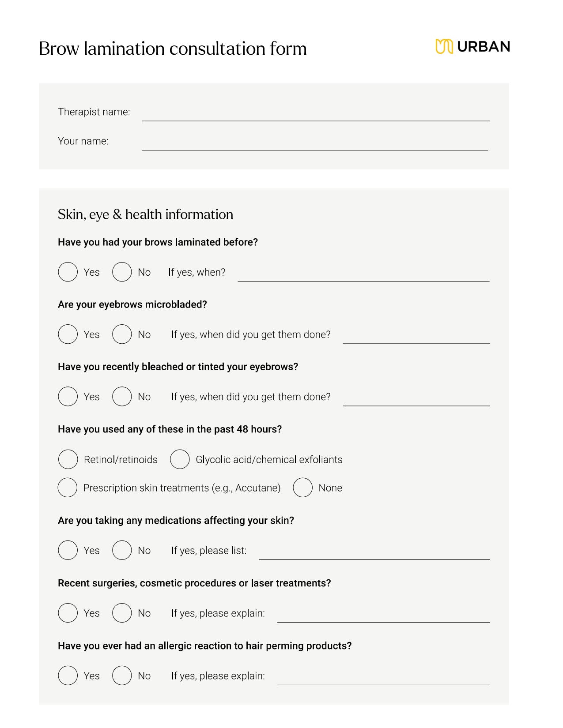The height and width of the screenshot is (728, 563).
Task: Choose No for recent surgeries question
Action: click(x=122, y=613)
